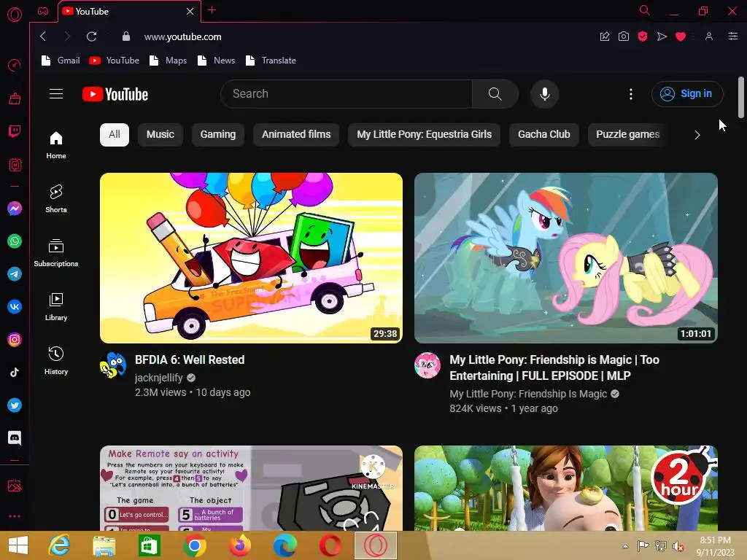
Task: Open Opera Easy Setup settings icon
Action: (732, 36)
